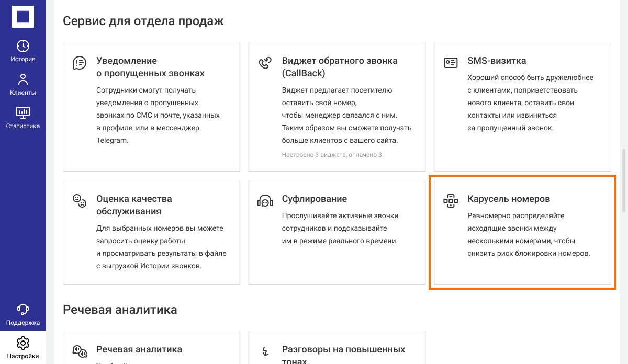The width and height of the screenshot is (628, 364).
Task: Open the SMS-визитка service title
Action: [x=496, y=61]
